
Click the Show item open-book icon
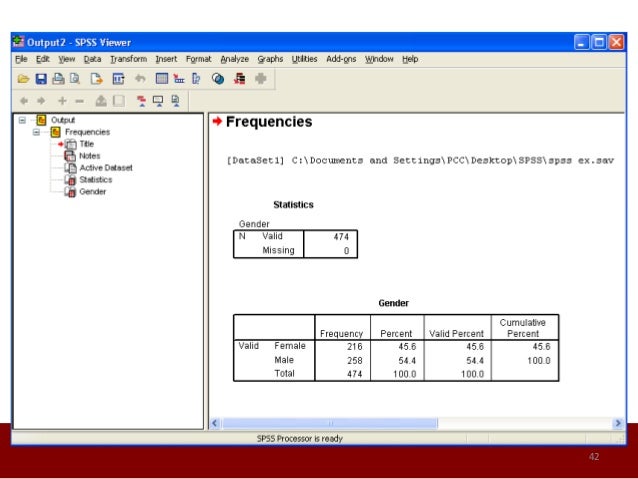click(101, 101)
